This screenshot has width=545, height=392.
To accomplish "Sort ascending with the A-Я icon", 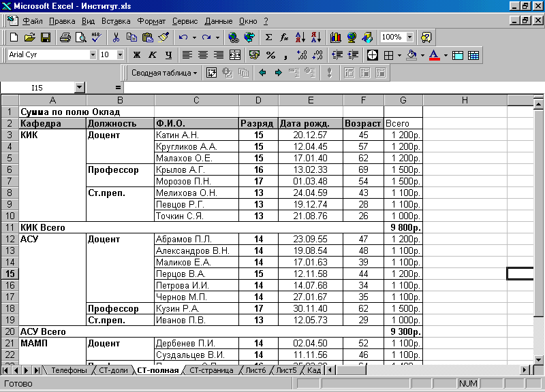I will 300,37.
